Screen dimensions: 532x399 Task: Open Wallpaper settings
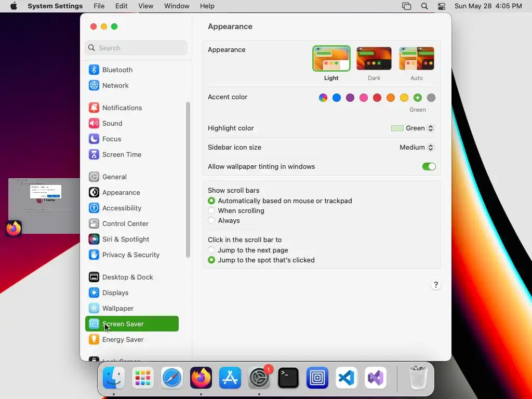(131, 309)
